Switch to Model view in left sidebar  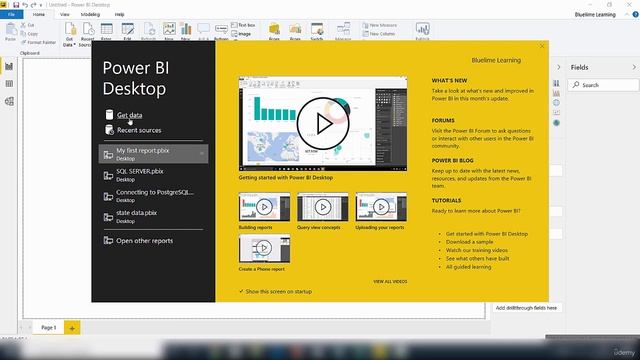coord(9,101)
